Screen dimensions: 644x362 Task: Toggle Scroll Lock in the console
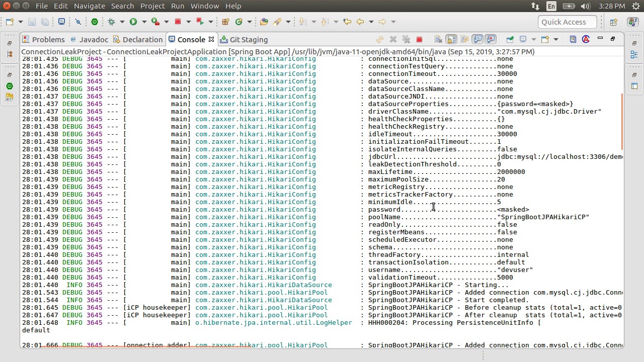pos(451,39)
